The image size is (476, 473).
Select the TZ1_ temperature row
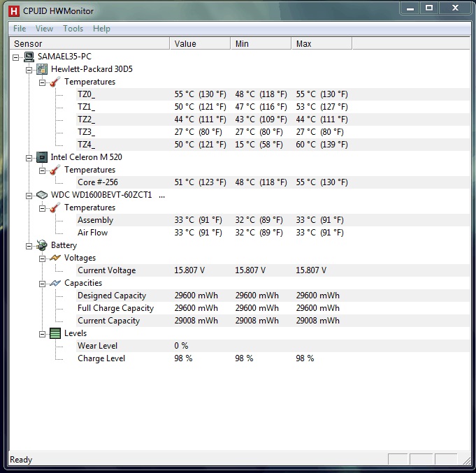(x=273, y=107)
